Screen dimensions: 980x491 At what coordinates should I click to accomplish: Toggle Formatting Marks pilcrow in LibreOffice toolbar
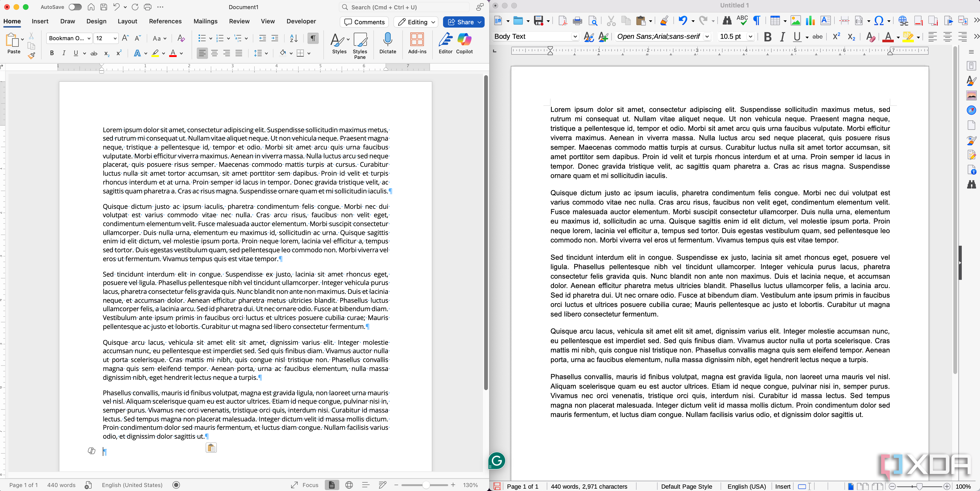tap(757, 21)
